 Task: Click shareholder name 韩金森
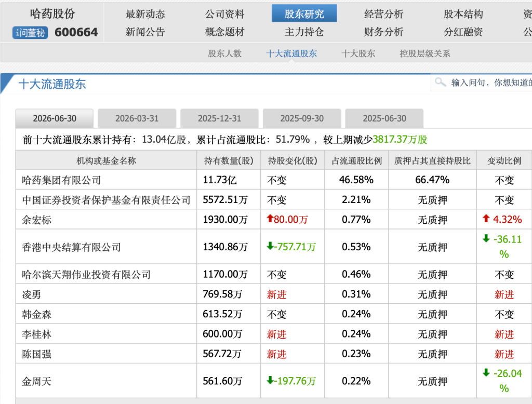click(x=37, y=314)
